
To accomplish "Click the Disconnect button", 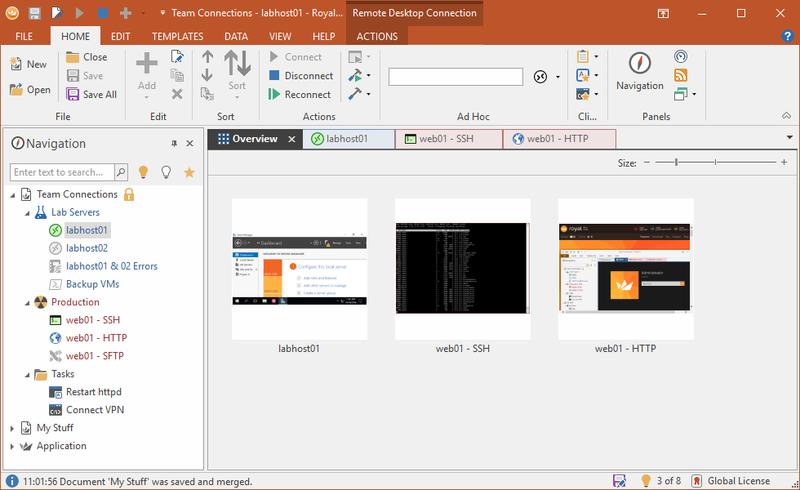I will tap(301, 76).
